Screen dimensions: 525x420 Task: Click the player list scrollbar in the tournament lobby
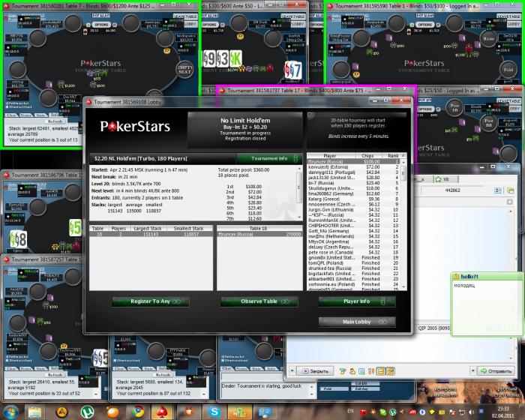coord(403,224)
